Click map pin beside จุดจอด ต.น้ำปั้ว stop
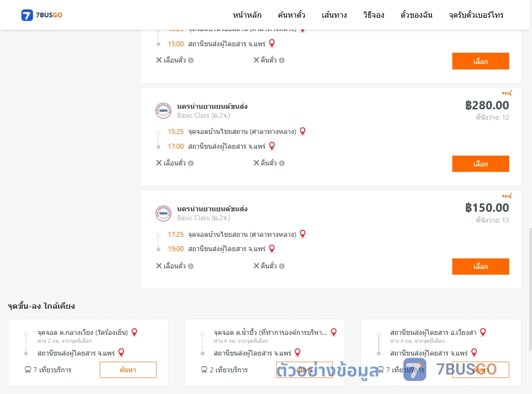532x394 pixels. pos(334,332)
